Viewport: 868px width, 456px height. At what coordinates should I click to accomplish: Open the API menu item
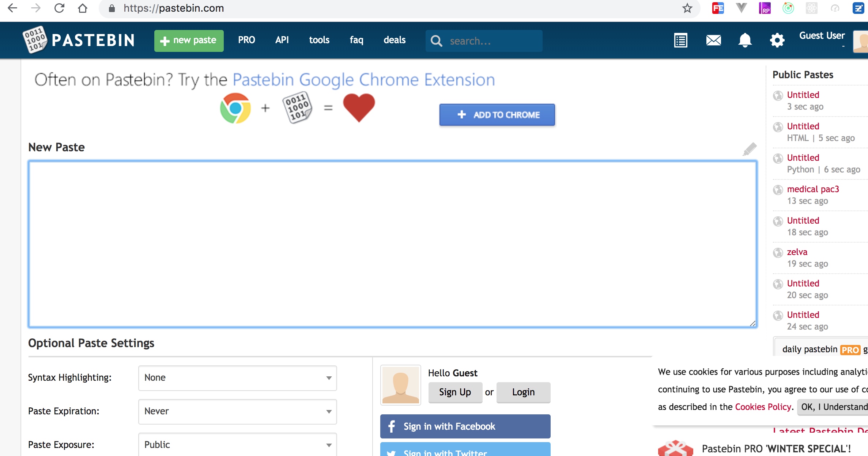[282, 40]
